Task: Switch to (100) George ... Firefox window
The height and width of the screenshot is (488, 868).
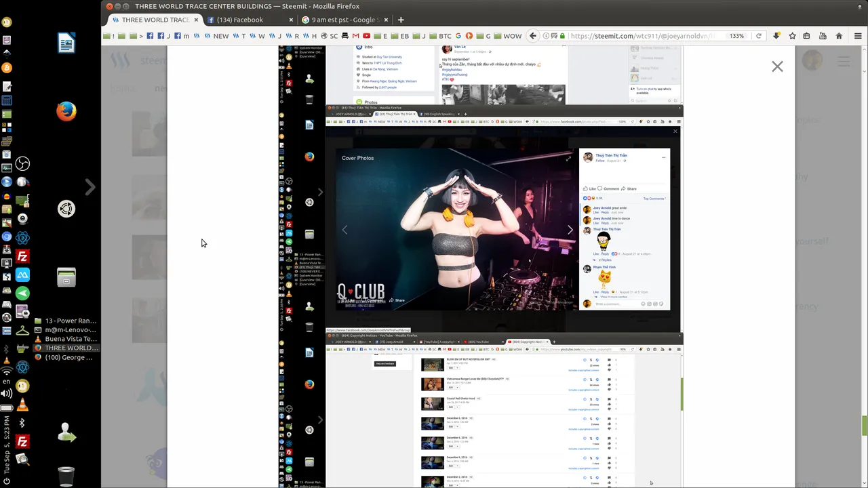Action: [x=66, y=357]
